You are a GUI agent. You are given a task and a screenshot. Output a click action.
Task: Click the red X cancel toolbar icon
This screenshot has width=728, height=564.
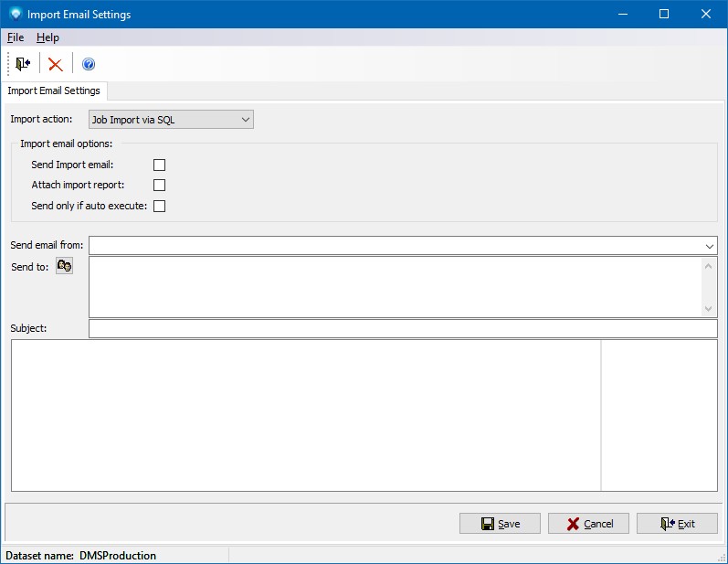coord(56,64)
